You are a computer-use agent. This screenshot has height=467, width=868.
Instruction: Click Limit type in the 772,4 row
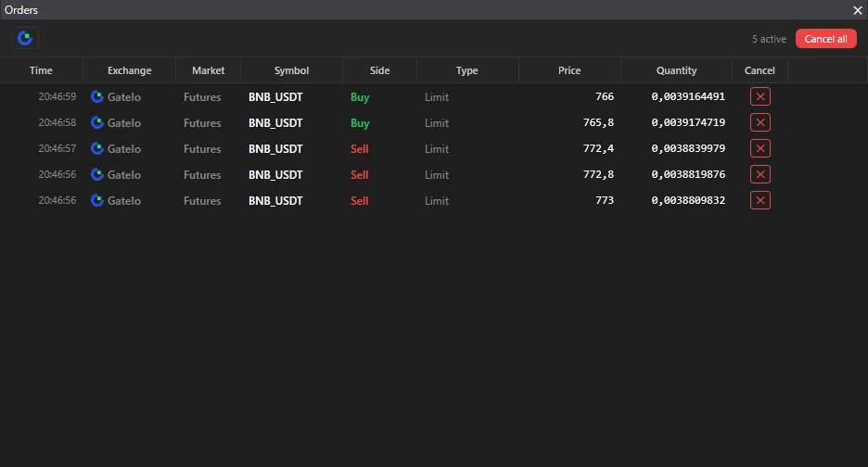coord(437,149)
